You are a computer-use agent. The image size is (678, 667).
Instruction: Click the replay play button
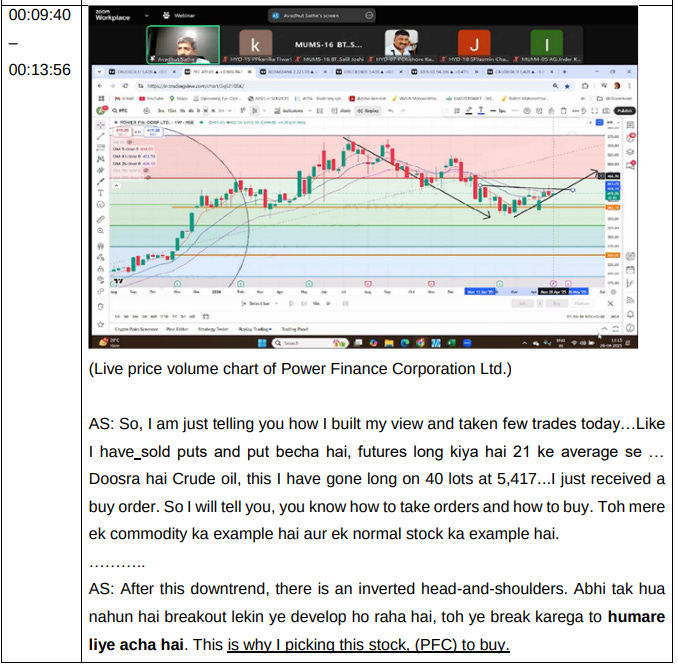coord(291,303)
